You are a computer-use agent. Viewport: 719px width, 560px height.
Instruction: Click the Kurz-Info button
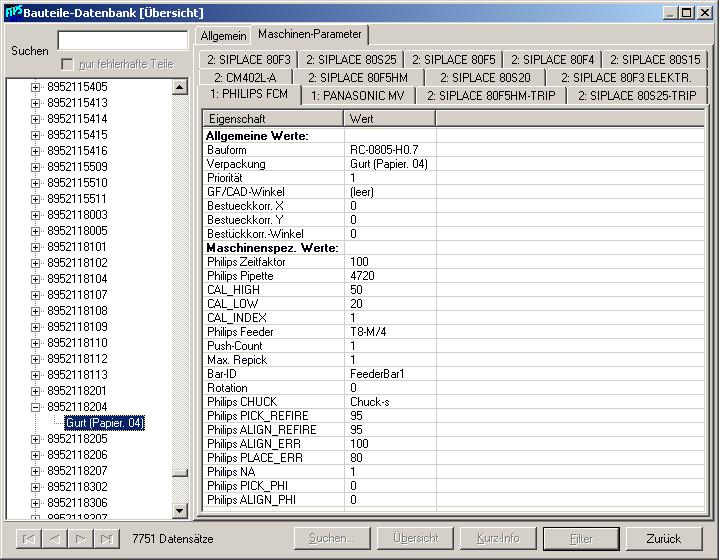point(498,538)
